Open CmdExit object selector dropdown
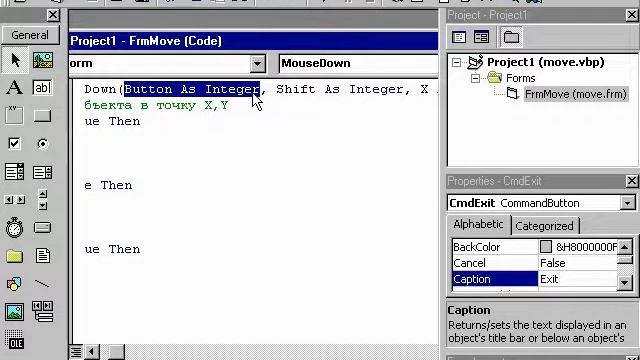 tap(627, 203)
